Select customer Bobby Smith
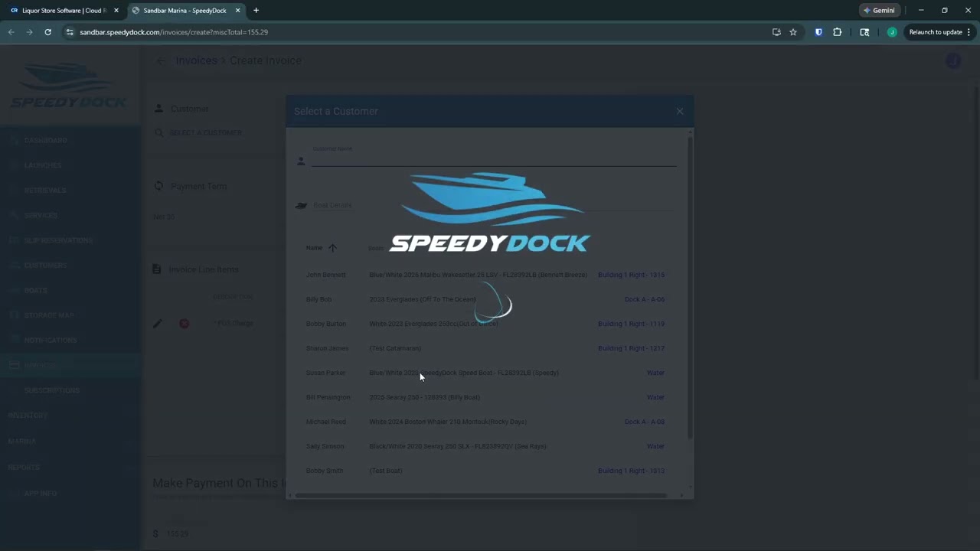The height and width of the screenshot is (551, 980). pos(325,471)
